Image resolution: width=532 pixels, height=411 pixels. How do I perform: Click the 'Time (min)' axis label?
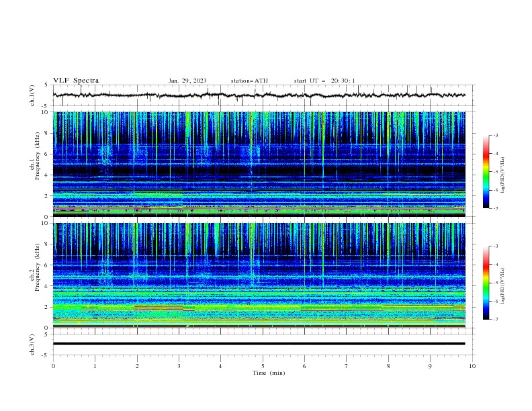pyautogui.click(x=269, y=373)
